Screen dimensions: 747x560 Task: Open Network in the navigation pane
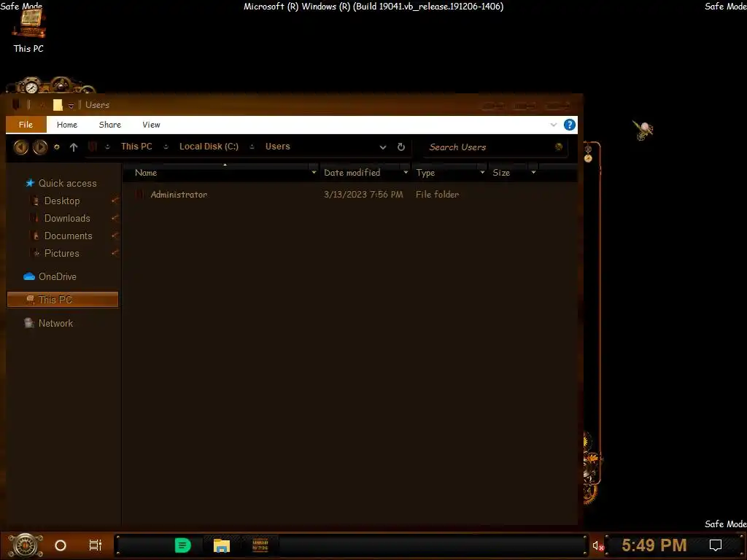[x=55, y=323]
